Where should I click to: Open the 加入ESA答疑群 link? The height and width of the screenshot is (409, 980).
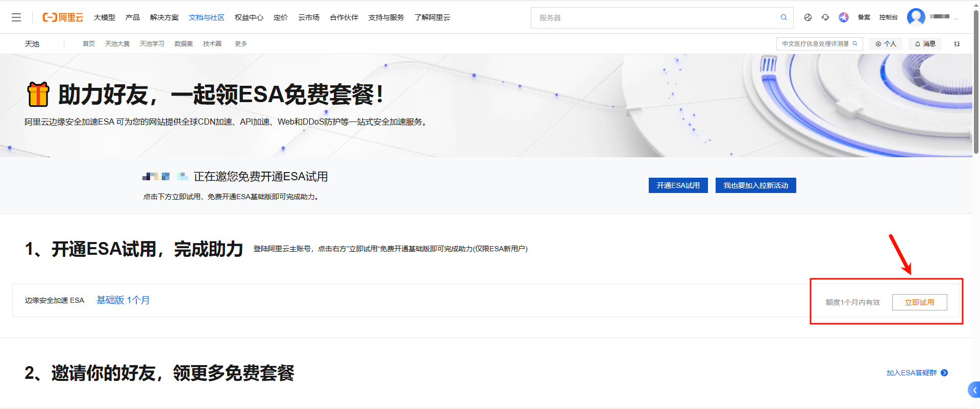click(x=912, y=373)
